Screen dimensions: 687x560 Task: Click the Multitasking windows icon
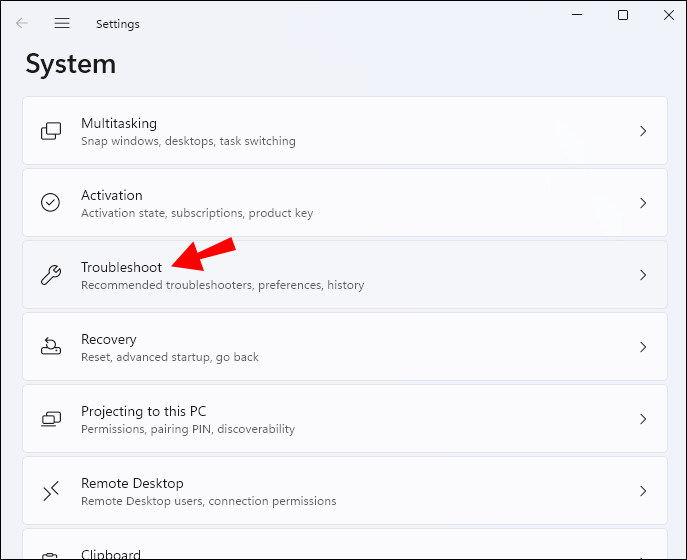pos(50,131)
